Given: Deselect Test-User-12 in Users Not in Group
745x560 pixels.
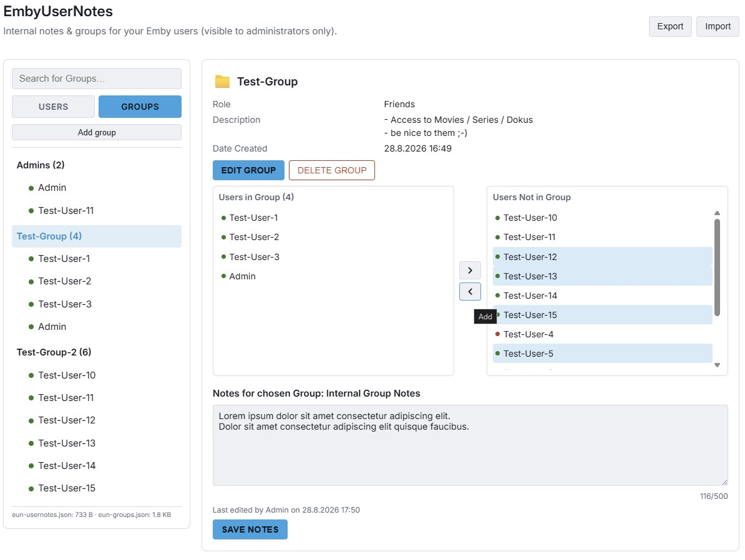Looking at the screenshot, I should (603, 257).
